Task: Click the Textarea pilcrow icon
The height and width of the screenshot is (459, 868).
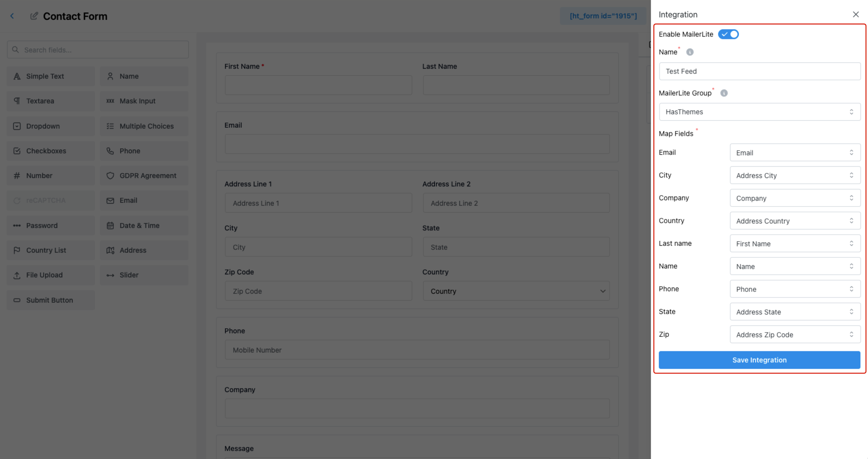Action: coord(17,101)
